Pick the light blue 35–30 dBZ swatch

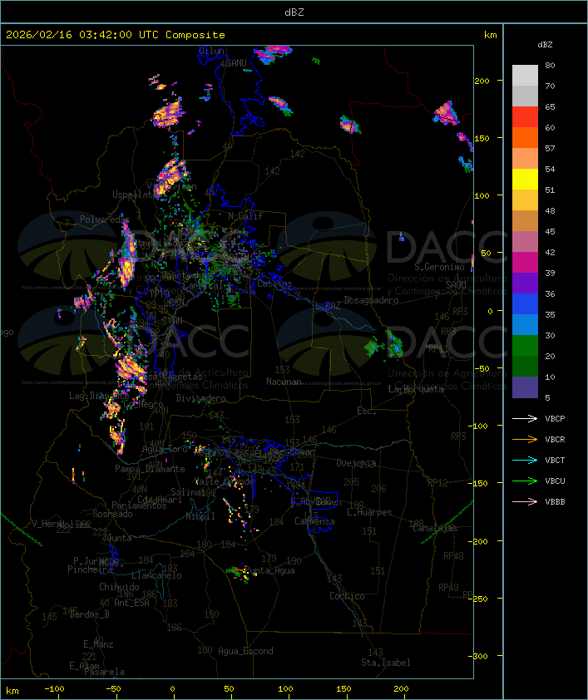coord(525,324)
